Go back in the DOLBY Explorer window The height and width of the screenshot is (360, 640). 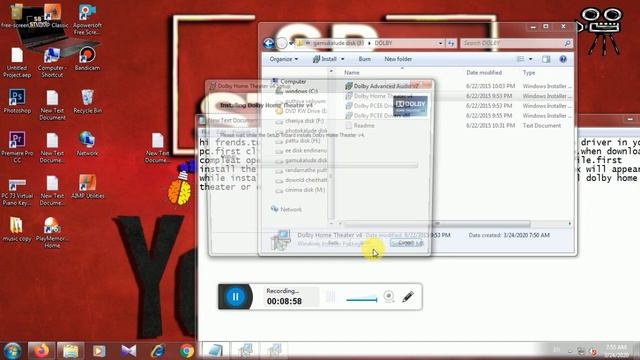[x=268, y=43]
